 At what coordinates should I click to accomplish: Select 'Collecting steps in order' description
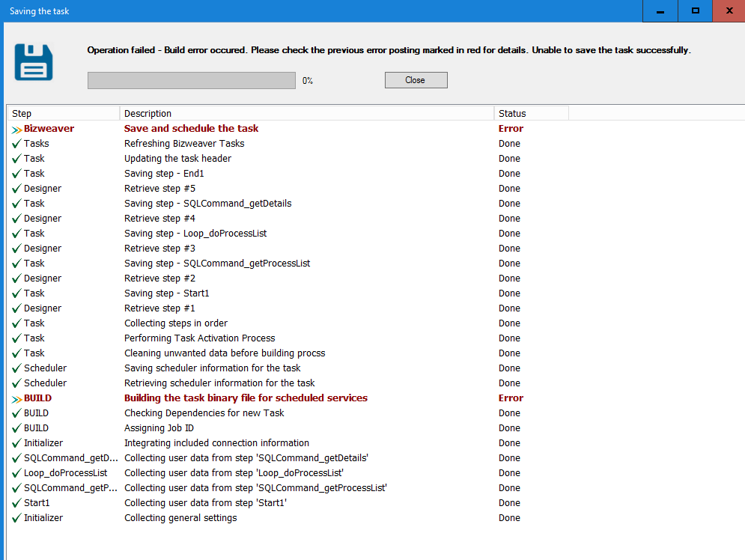(176, 323)
